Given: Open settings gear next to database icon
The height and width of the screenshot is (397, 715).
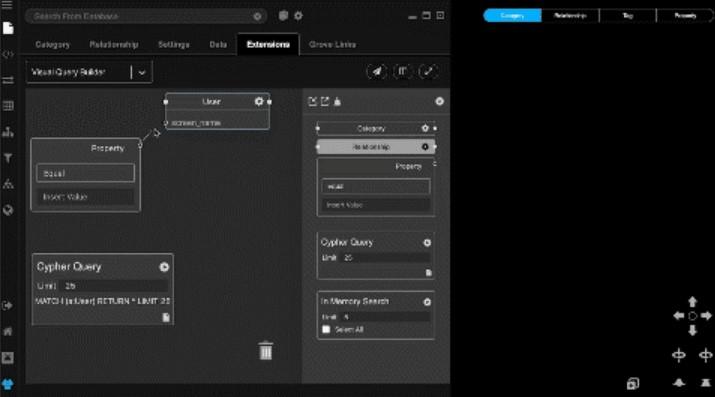Looking at the screenshot, I should pos(298,16).
